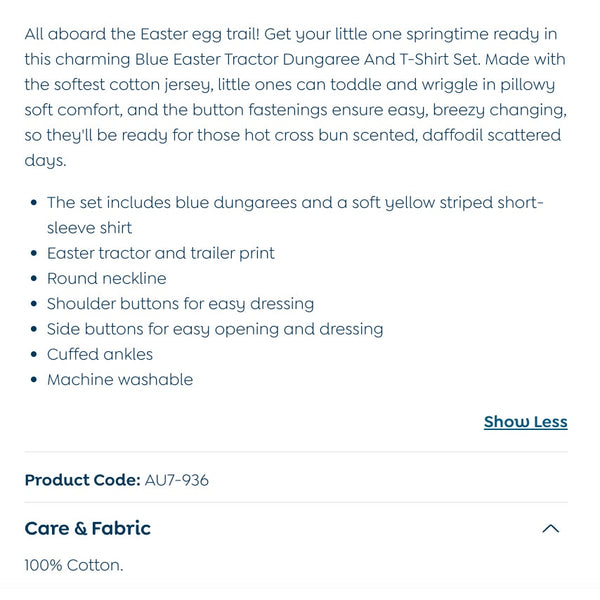Click bullet dot before Side buttons item
This screenshot has height=600, width=600.
pyautogui.click(x=33, y=329)
